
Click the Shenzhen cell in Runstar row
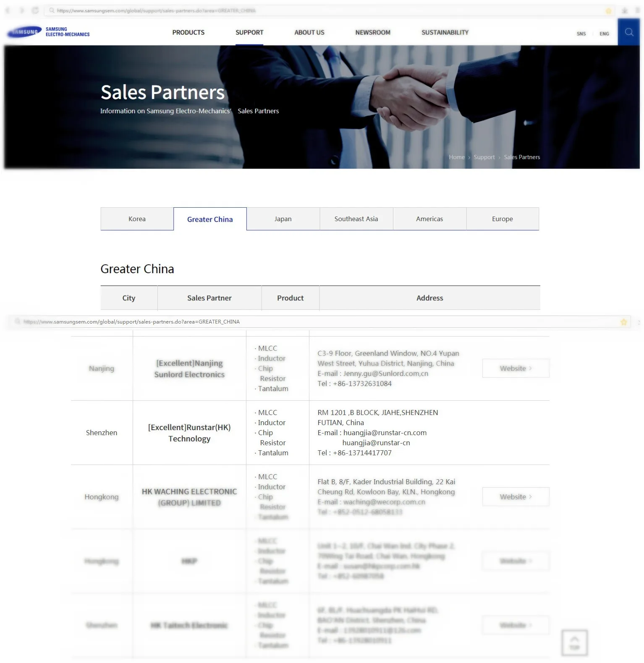[x=102, y=433]
